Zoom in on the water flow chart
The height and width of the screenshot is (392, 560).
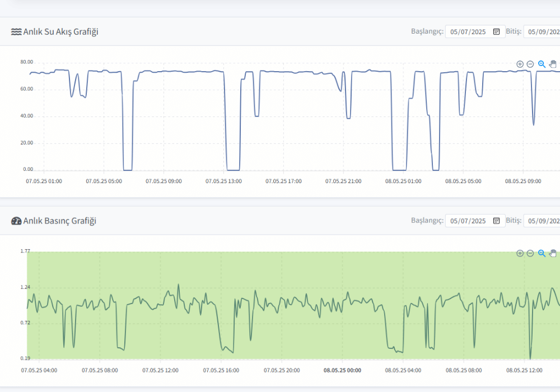click(520, 64)
